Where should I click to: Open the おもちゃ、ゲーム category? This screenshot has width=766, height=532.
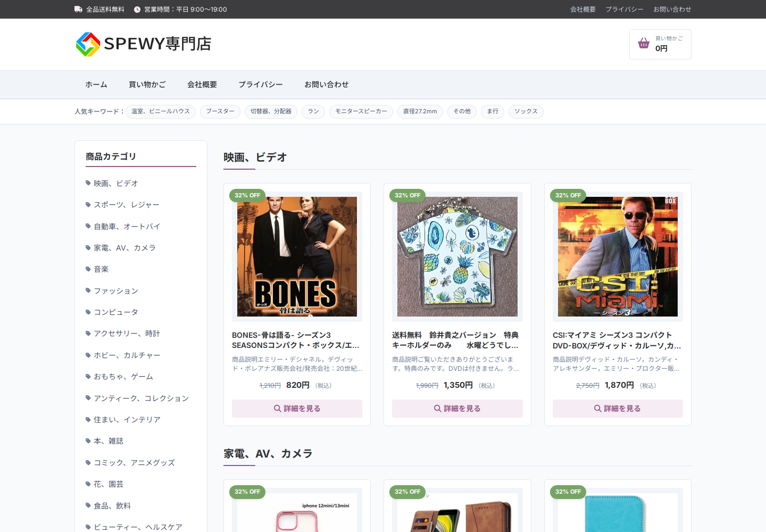(123, 377)
